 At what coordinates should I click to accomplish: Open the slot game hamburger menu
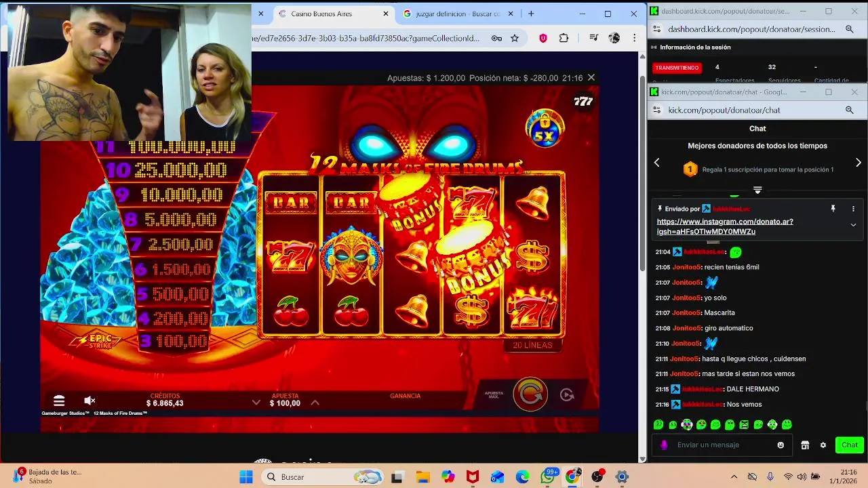pos(59,401)
